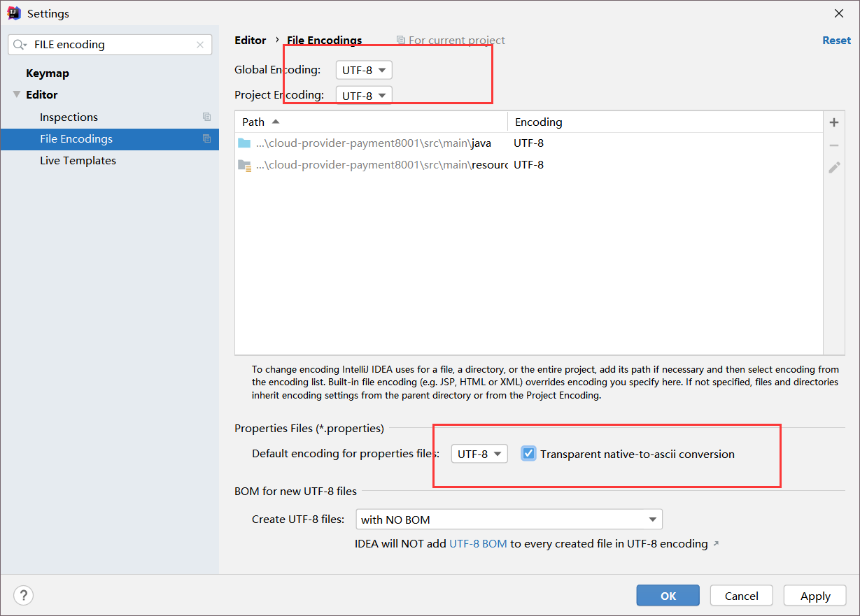The height and width of the screenshot is (616, 860).
Task: Click the magnifier search icon
Action: tap(20, 45)
